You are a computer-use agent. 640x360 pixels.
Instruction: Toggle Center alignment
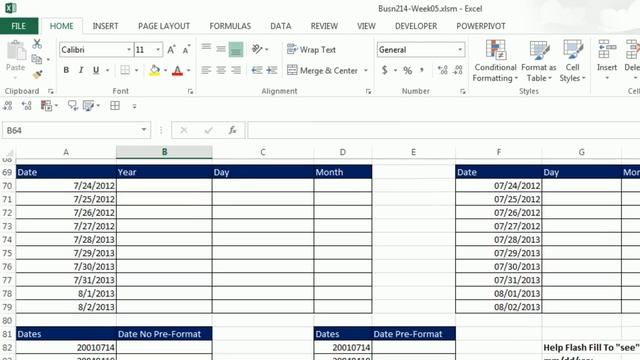pyautogui.click(x=221, y=70)
